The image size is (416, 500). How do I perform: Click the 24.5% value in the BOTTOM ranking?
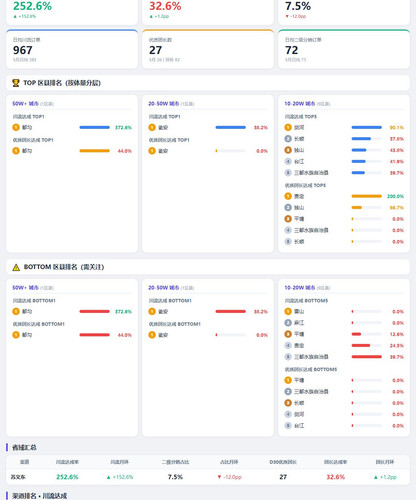397,345
